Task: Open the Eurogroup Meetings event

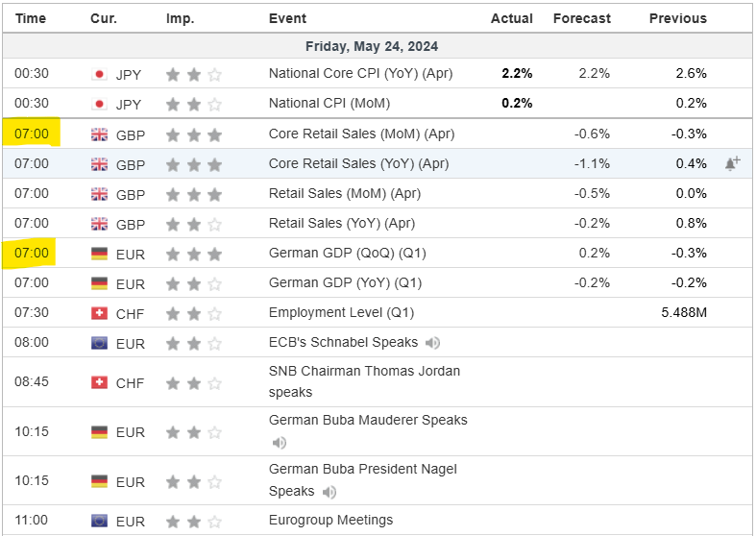Action: click(x=330, y=520)
